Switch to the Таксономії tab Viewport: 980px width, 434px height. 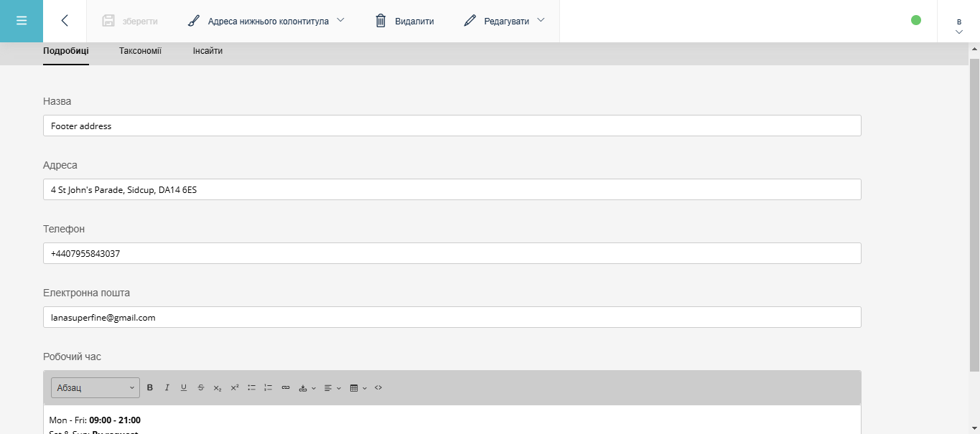tap(140, 51)
